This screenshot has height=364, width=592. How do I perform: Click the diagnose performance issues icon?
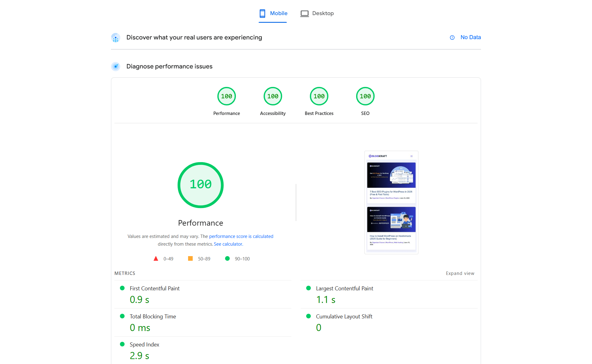(x=115, y=66)
